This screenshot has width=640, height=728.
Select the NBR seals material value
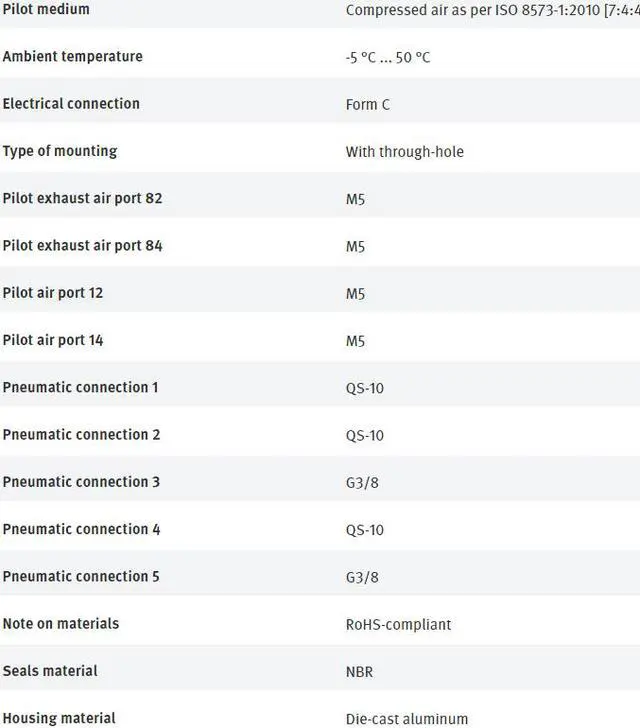(359, 672)
